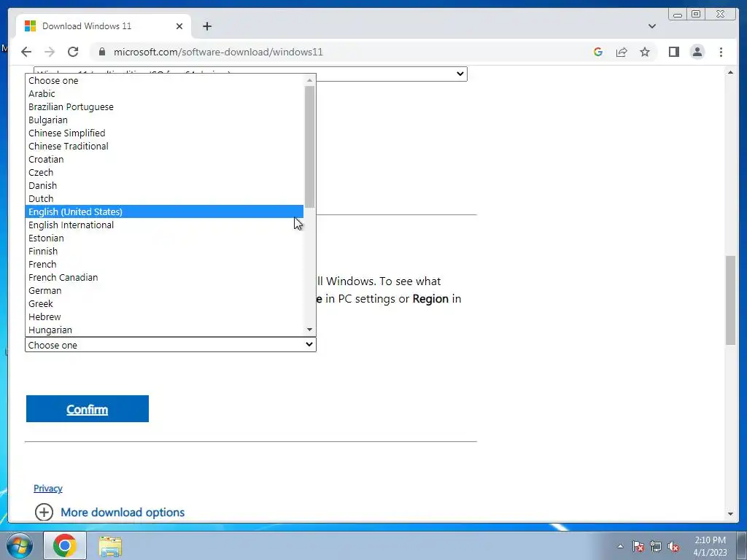Select English International
Viewport: 747px width, 560px height.
click(x=164, y=225)
